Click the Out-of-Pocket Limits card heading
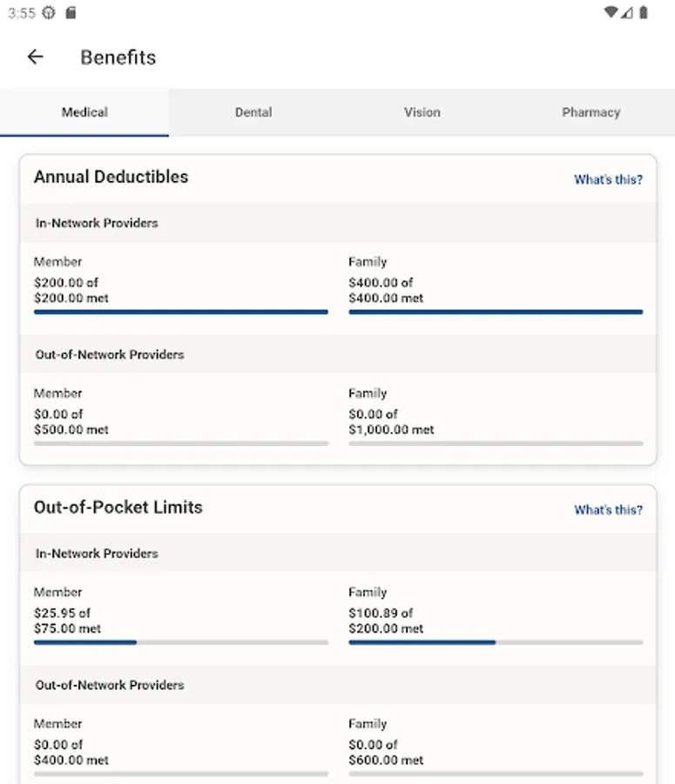Image resolution: width=675 pixels, height=784 pixels. [118, 507]
